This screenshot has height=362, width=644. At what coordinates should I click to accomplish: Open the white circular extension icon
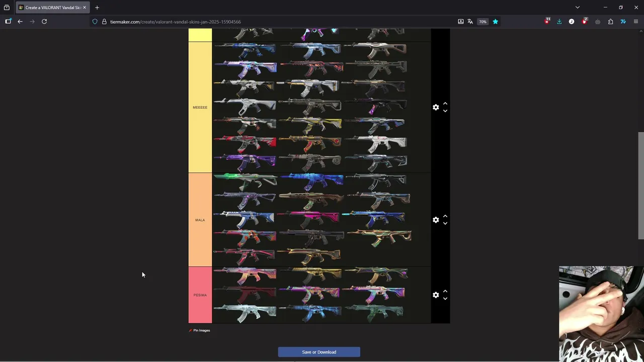572,22
